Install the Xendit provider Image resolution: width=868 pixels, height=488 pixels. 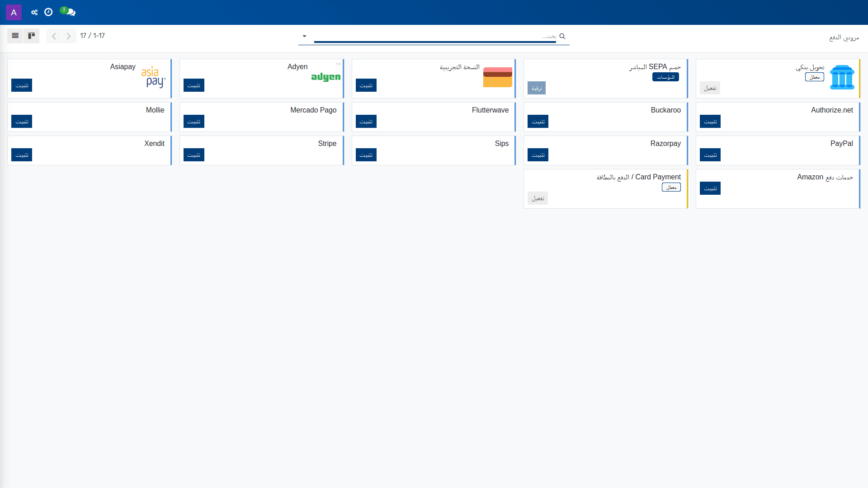point(22,155)
